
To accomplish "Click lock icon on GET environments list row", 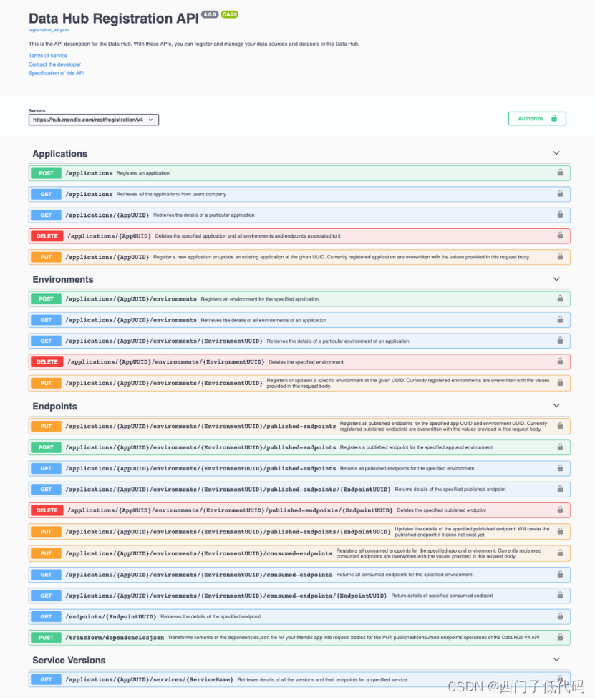I will (x=560, y=319).
